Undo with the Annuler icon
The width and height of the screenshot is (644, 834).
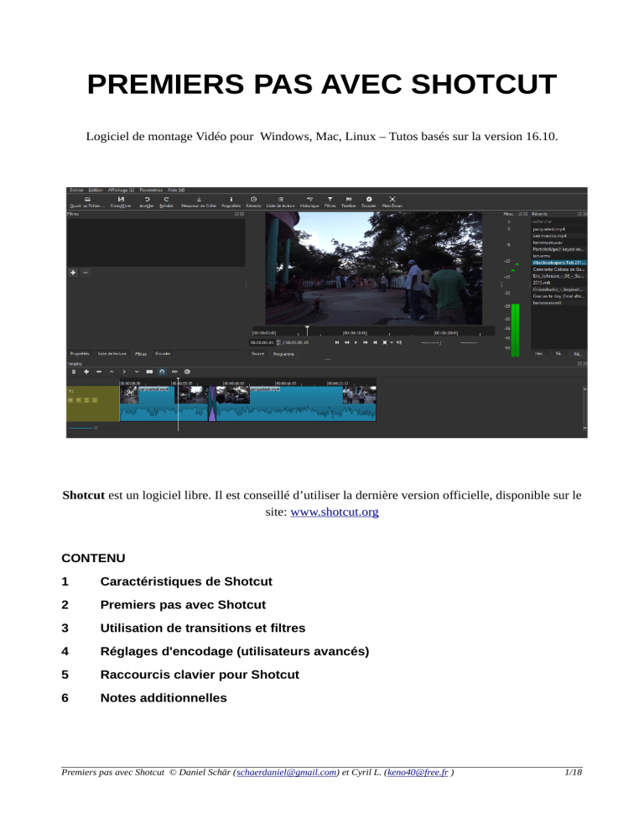coord(147,198)
